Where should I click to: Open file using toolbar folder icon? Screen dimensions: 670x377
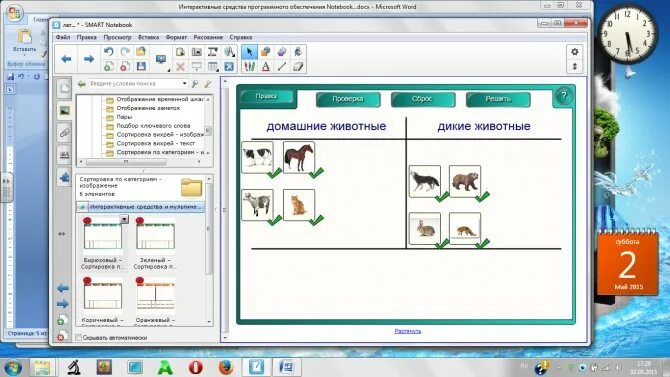coord(141,52)
